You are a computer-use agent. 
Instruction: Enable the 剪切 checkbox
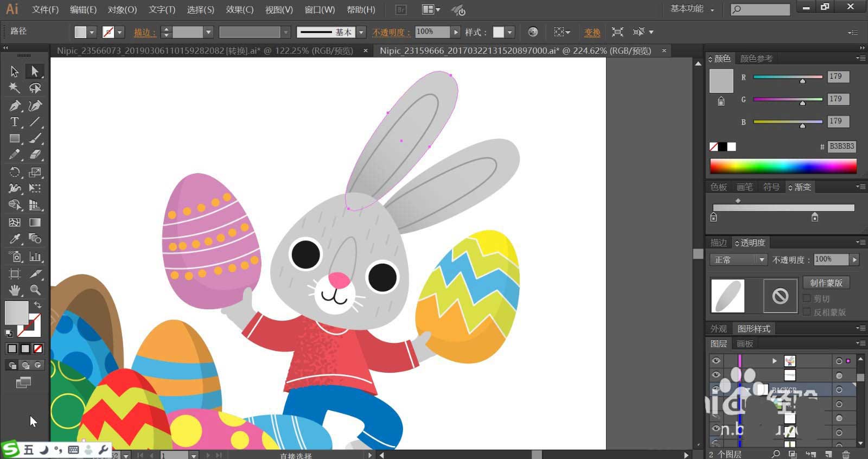point(807,298)
